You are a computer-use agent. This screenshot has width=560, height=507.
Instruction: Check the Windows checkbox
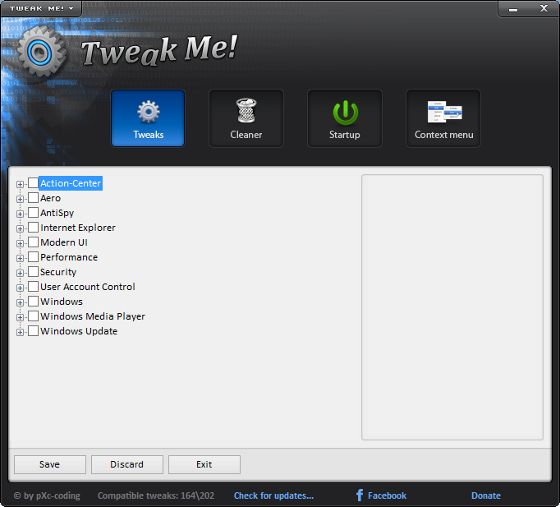point(33,301)
